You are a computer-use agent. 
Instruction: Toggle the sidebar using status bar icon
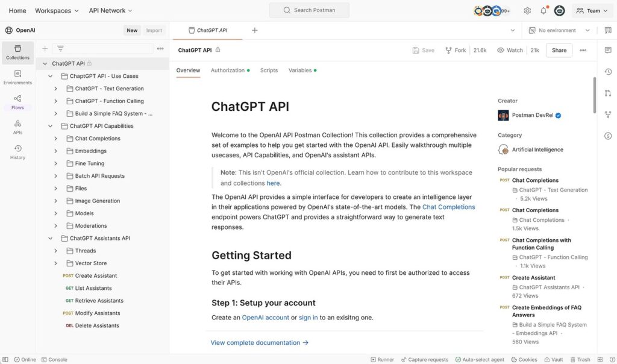(x=5, y=360)
